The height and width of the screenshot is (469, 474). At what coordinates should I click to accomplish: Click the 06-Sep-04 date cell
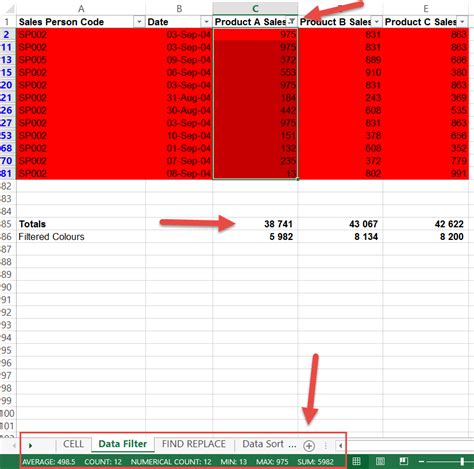179,73
